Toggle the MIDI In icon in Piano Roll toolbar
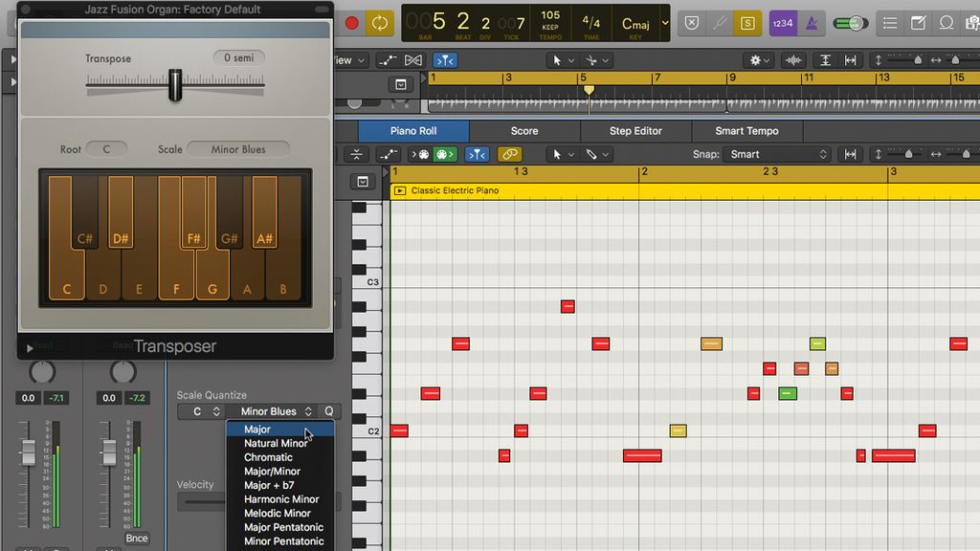Viewport: 980px width, 551px height. pyautogui.click(x=423, y=154)
